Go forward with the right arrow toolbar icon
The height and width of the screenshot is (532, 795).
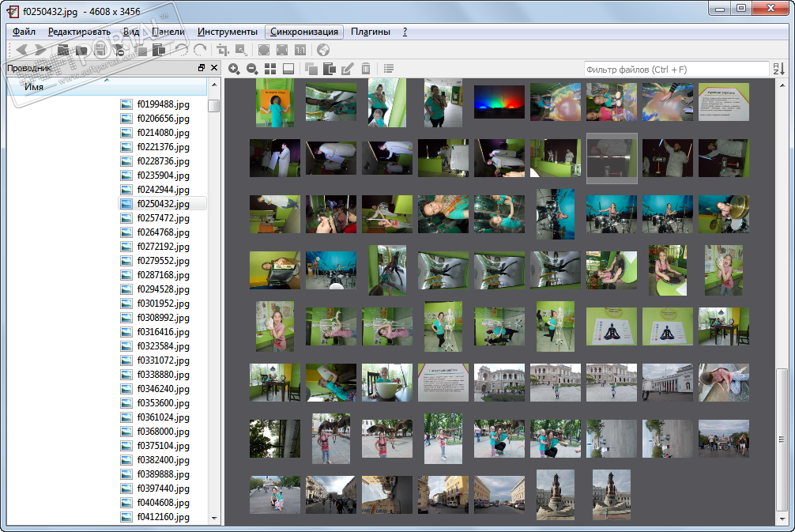[40, 50]
